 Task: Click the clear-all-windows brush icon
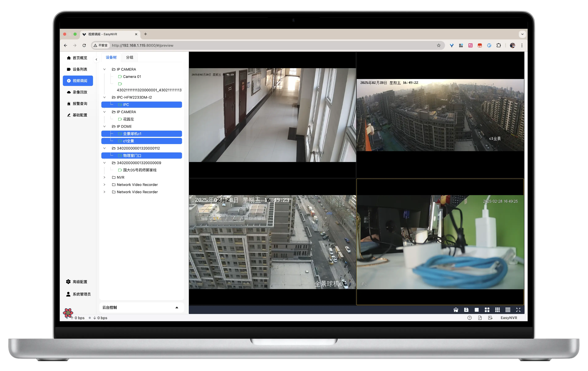click(x=456, y=310)
